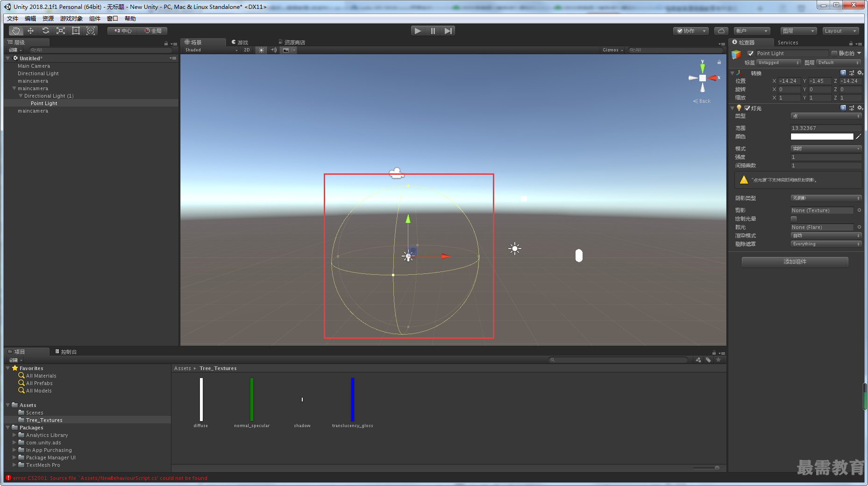868x486 pixels.
Task: Open the light Type (类型) dropdown
Action: click(826, 116)
